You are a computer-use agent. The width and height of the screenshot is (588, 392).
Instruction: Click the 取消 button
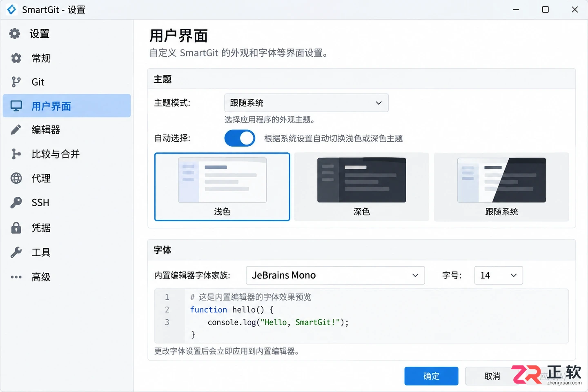coord(492,376)
